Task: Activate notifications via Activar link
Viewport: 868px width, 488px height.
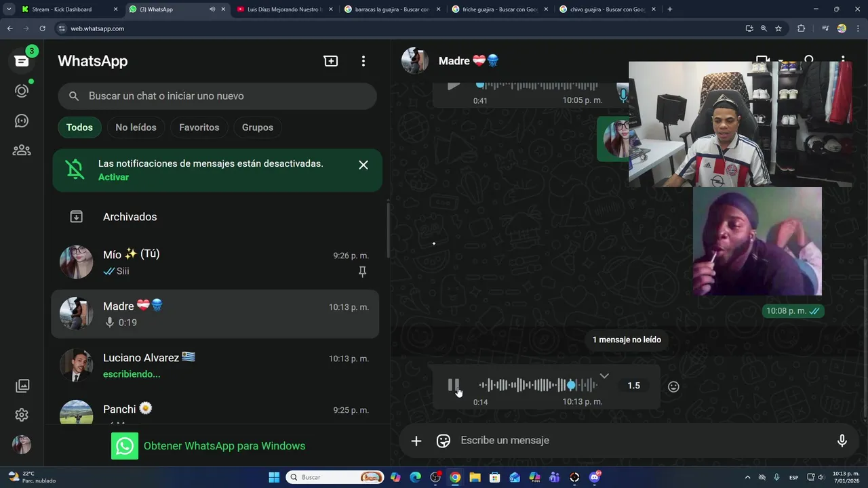Action: click(x=113, y=177)
